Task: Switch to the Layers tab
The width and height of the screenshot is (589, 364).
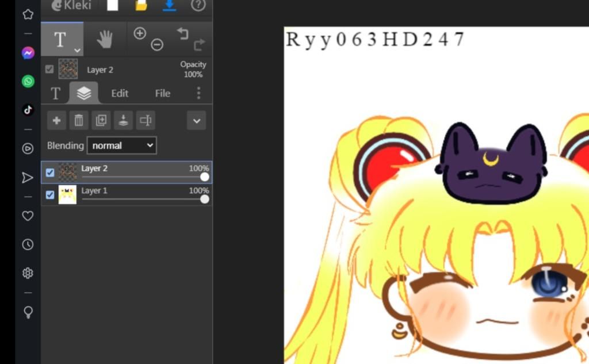Action: pos(84,93)
